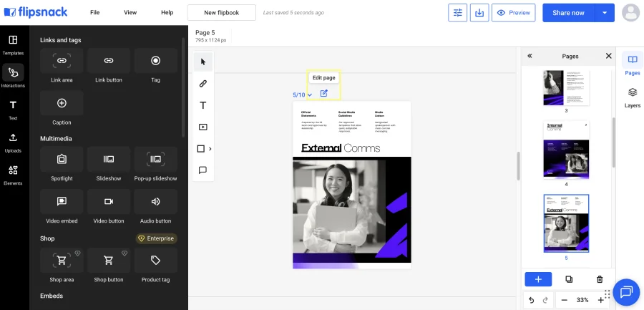Add a Product tag element
The width and height of the screenshot is (644, 310).
156,261
